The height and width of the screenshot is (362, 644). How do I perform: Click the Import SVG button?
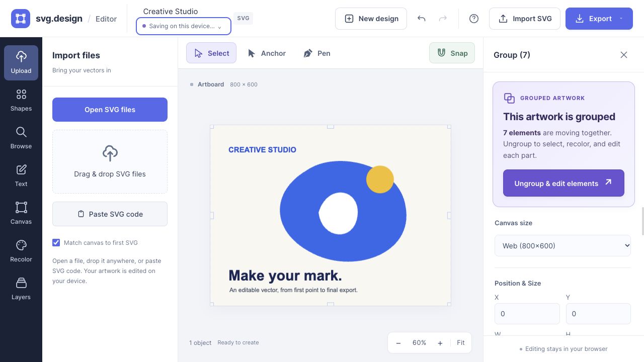525,19
